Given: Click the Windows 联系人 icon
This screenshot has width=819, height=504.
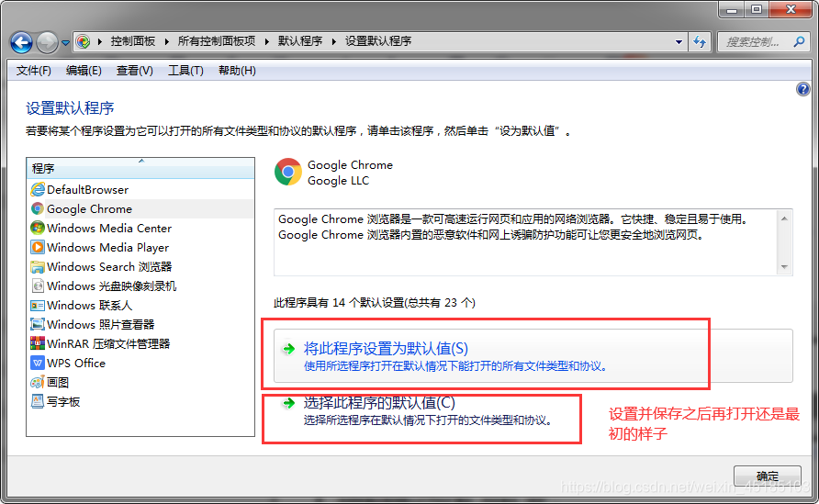Looking at the screenshot, I should click(38, 306).
